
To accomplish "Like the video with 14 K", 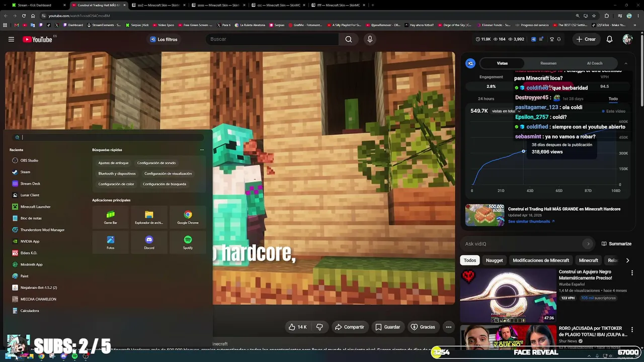I will click(x=297, y=327).
